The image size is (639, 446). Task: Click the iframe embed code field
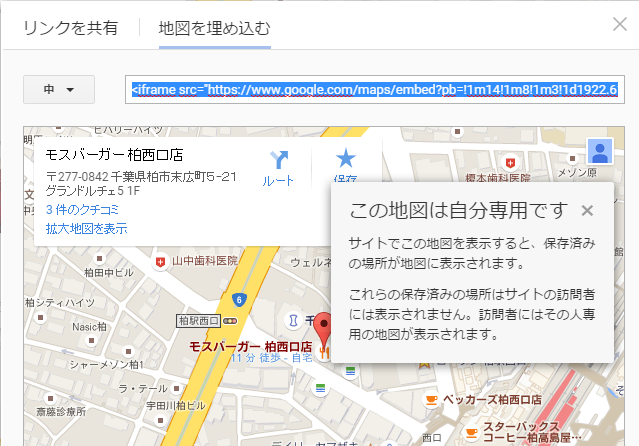pyautogui.click(x=375, y=89)
